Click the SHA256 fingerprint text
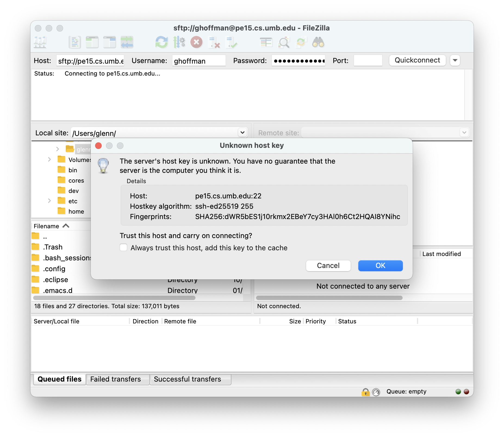This screenshot has width=504, height=437. click(298, 217)
